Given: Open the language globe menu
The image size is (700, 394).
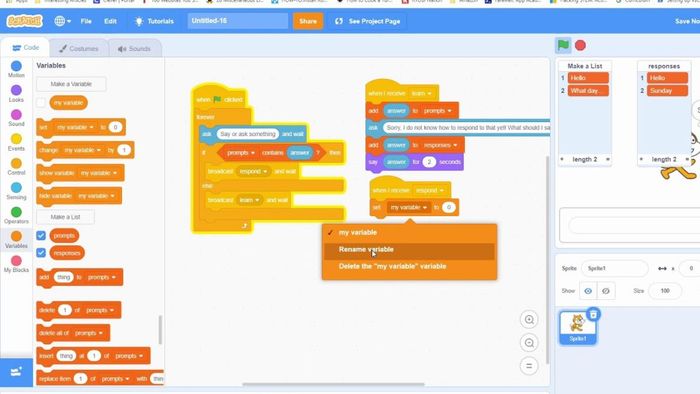Looking at the screenshot, I should [x=62, y=21].
